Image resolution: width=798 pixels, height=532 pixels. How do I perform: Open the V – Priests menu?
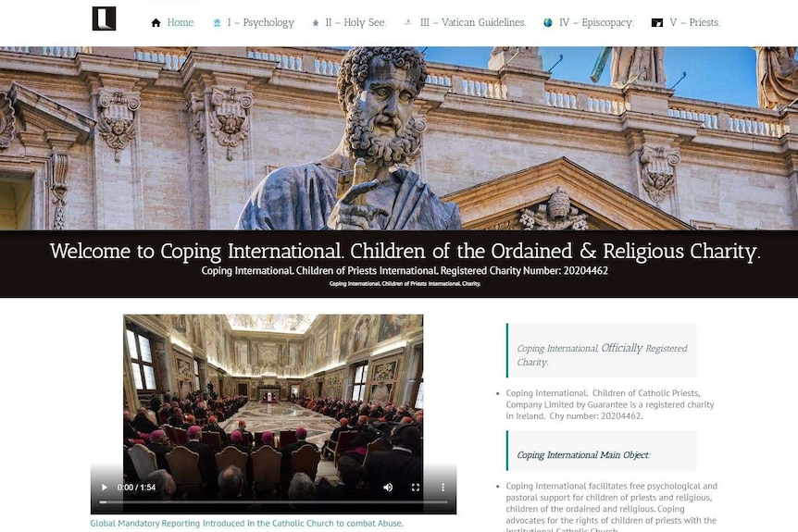tap(694, 22)
